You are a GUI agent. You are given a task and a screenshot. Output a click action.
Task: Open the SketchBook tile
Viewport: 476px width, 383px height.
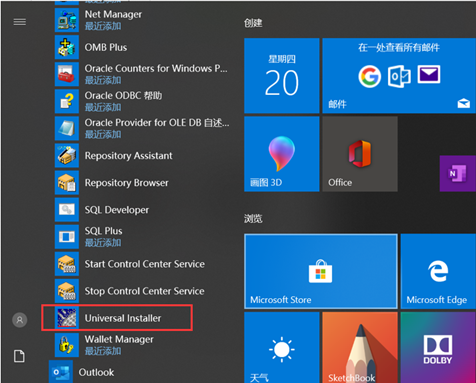tap(360, 347)
